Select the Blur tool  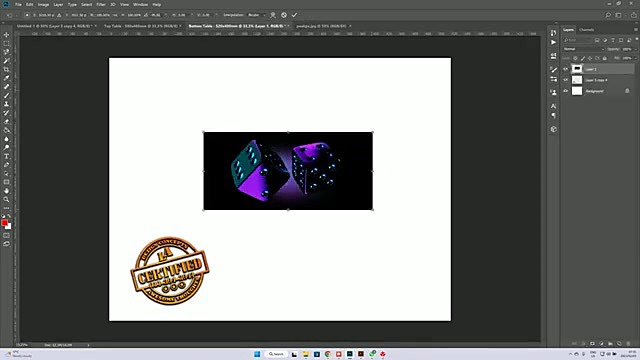click(x=6, y=139)
